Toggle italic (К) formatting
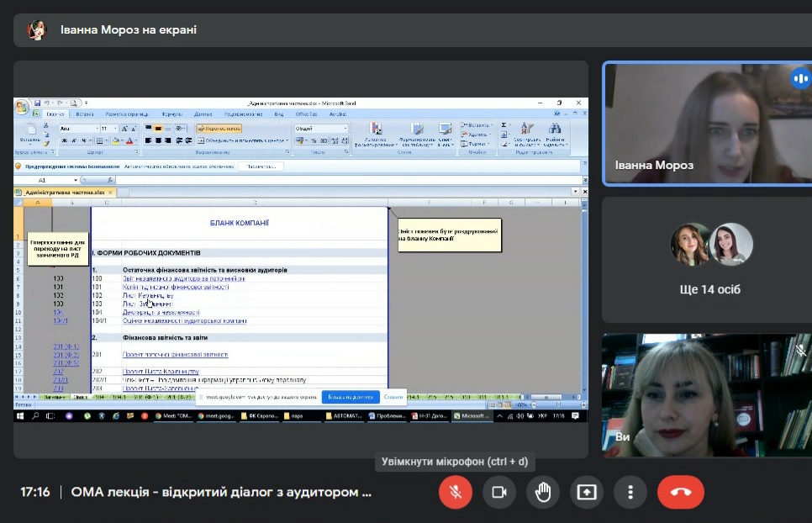This screenshot has height=523, width=812. point(73,140)
